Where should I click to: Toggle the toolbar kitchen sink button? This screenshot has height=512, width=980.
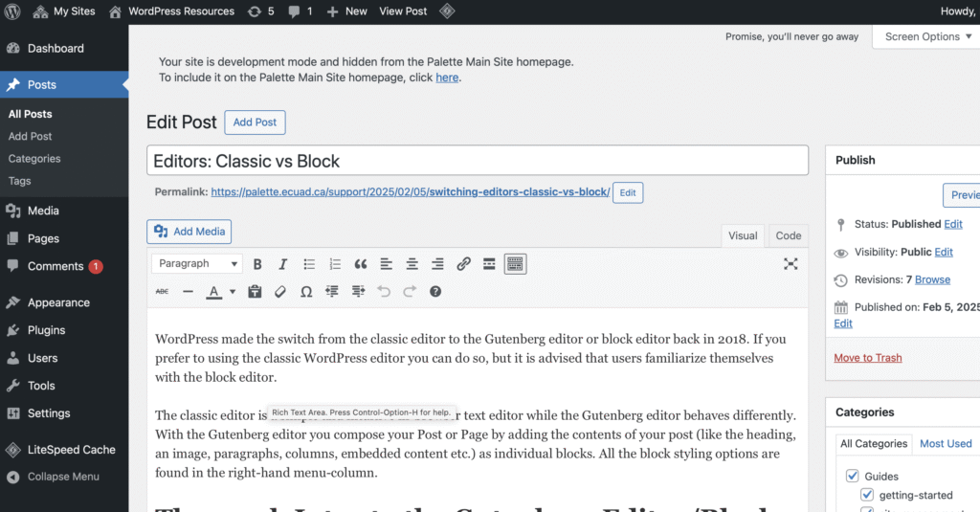tap(515, 264)
